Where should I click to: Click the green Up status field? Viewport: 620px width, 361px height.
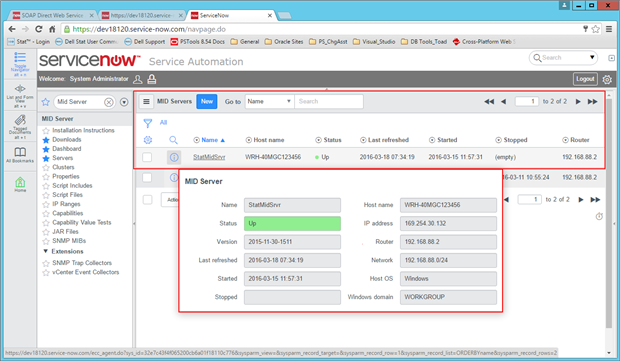[292, 223]
